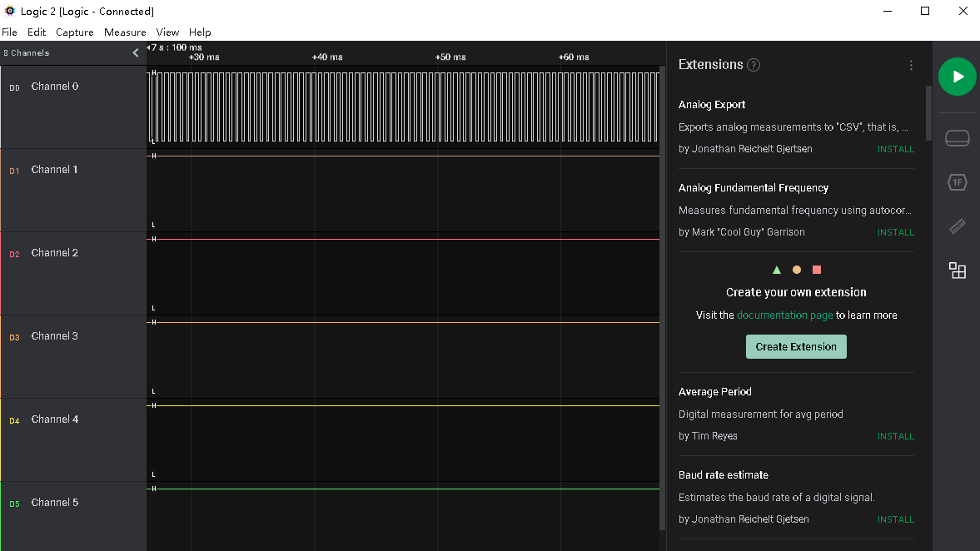Screen dimensions: 980x551
Task: Minimize the Logic 2 window
Action: (888, 12)
